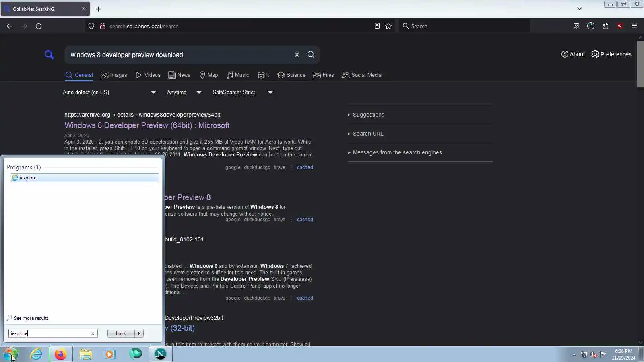Click the SearXNG magnifier logo
The width and height of the screenshot is (644, 362).
click(x=49, y=55)
